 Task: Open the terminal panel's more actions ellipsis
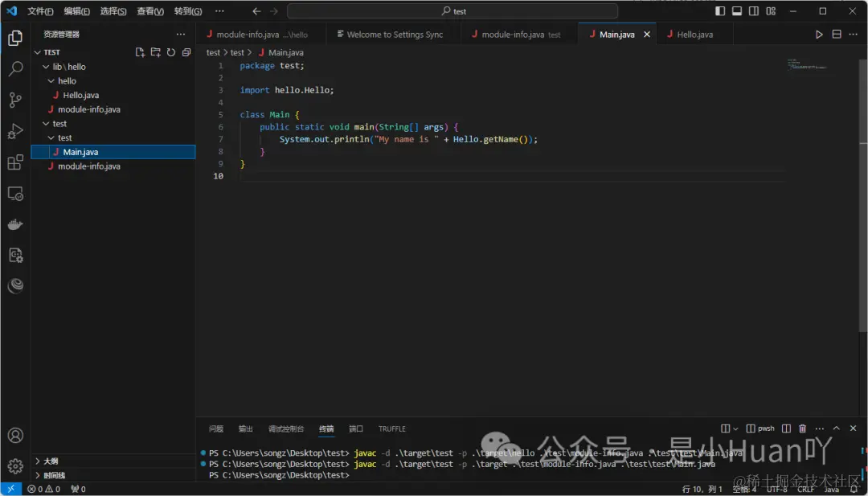pyautogui.click(x=819, y=428)
